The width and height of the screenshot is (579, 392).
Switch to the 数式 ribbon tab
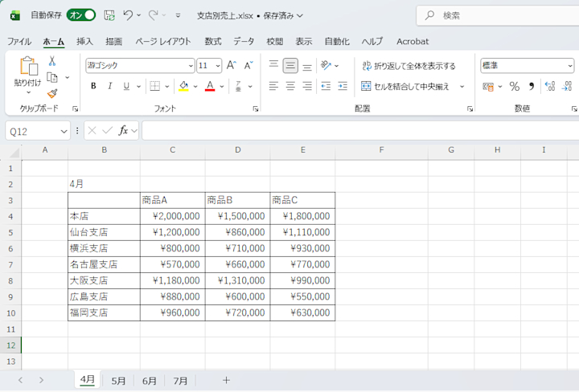213,41
